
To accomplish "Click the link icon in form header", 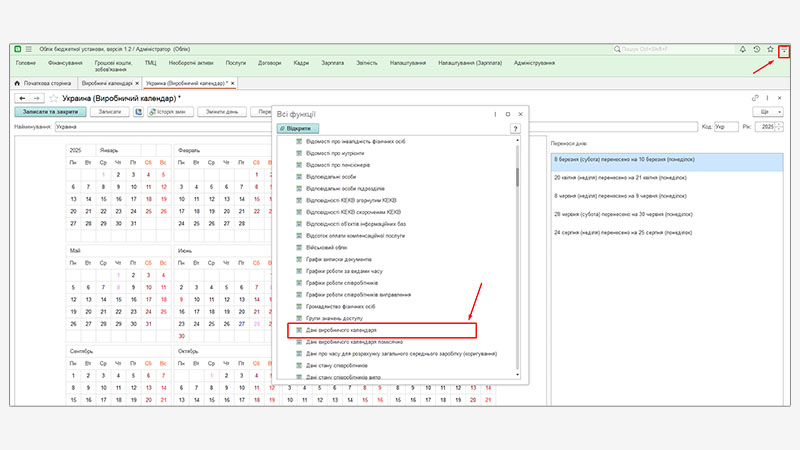I will [x=754, y=98].
